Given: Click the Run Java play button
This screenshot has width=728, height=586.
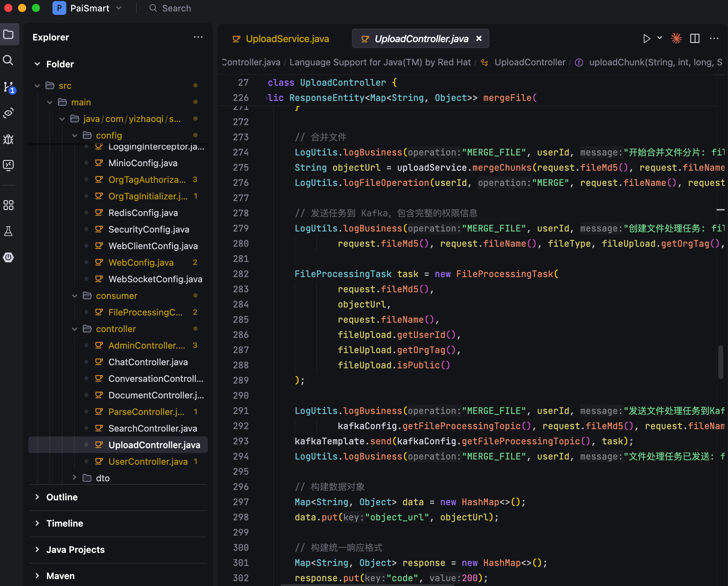Looking at the screenshot, I should [x=646, y=38].
